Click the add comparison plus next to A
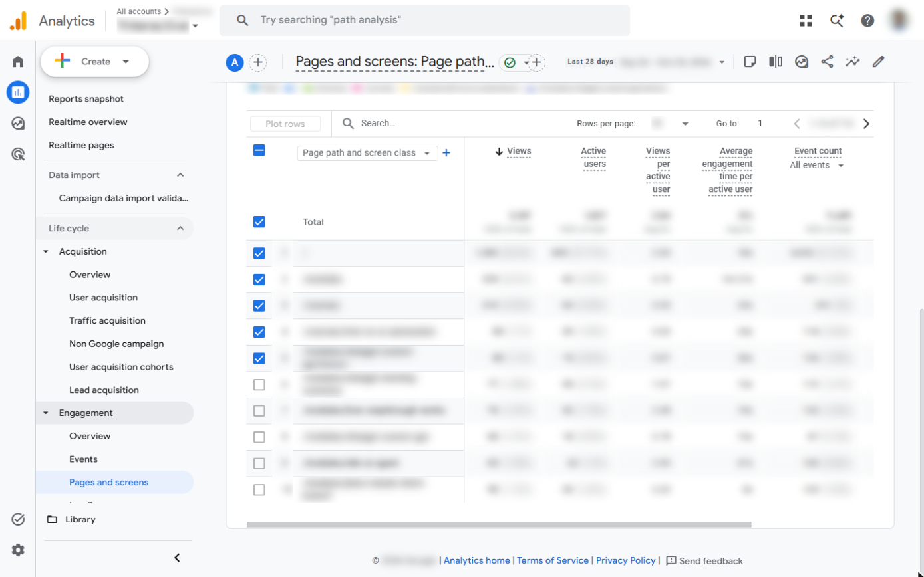 click(258, 62)
